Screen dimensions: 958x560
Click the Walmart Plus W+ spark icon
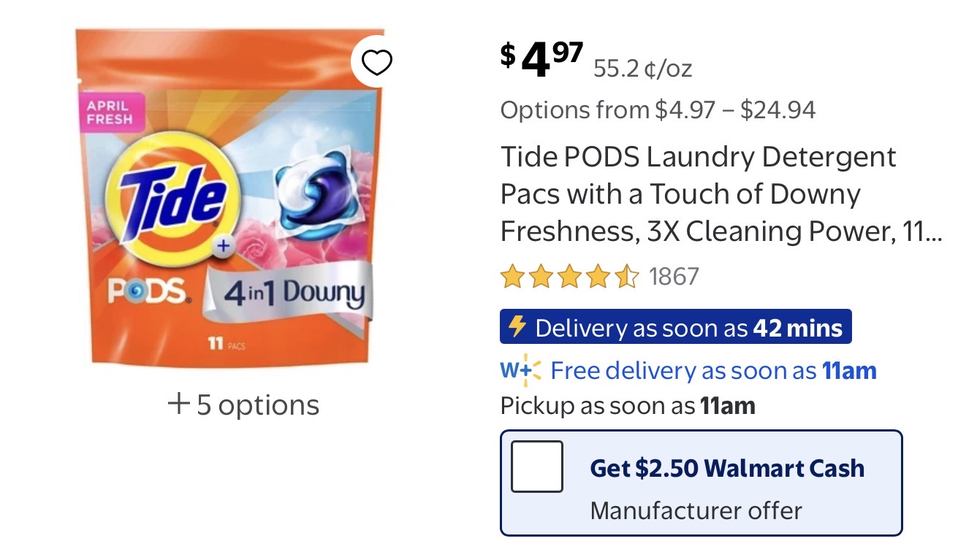(521, 370)
